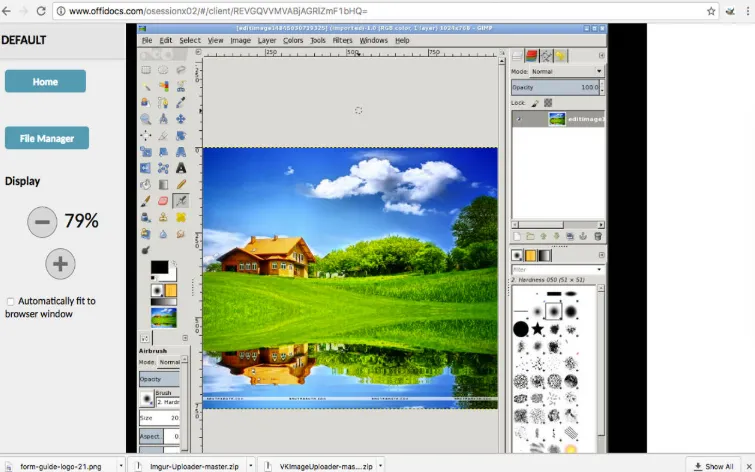
Task: Select the Bucket Fill tool
Action: pyautogui.click(x=146, y=184)
